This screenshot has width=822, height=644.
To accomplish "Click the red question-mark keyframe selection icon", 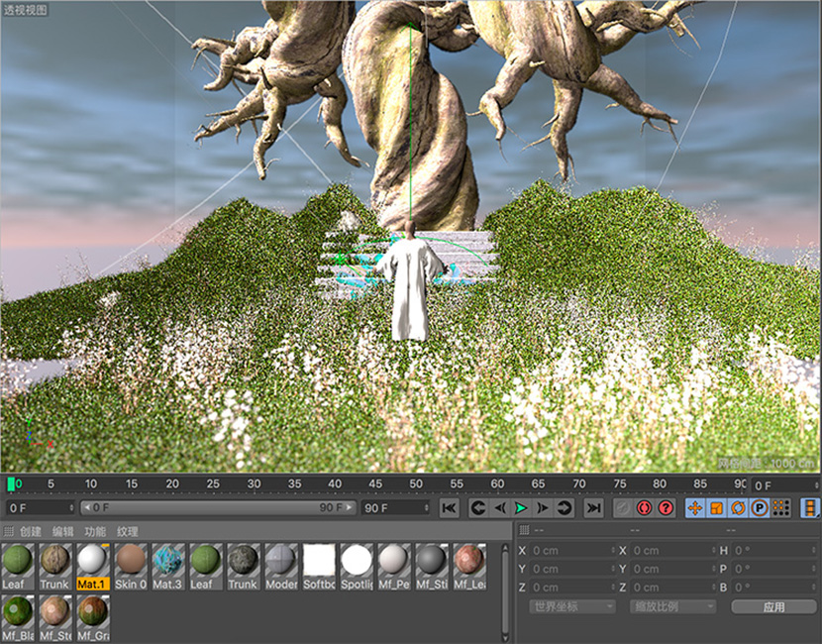I will point(666,507).
